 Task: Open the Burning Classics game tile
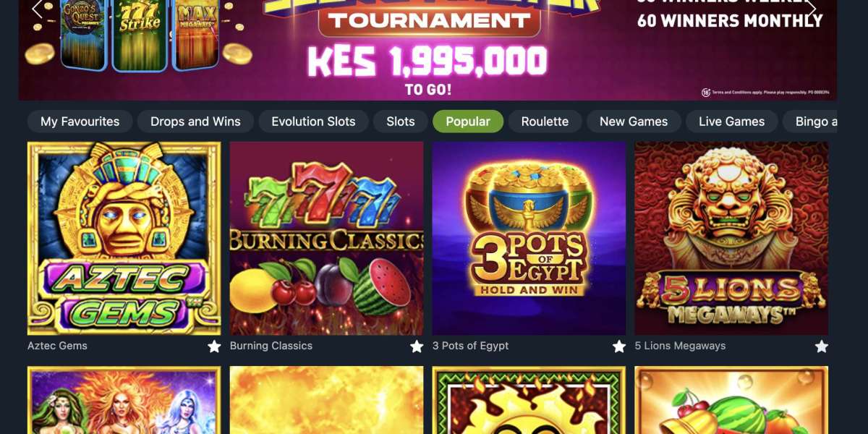click(x=327, y=238)
